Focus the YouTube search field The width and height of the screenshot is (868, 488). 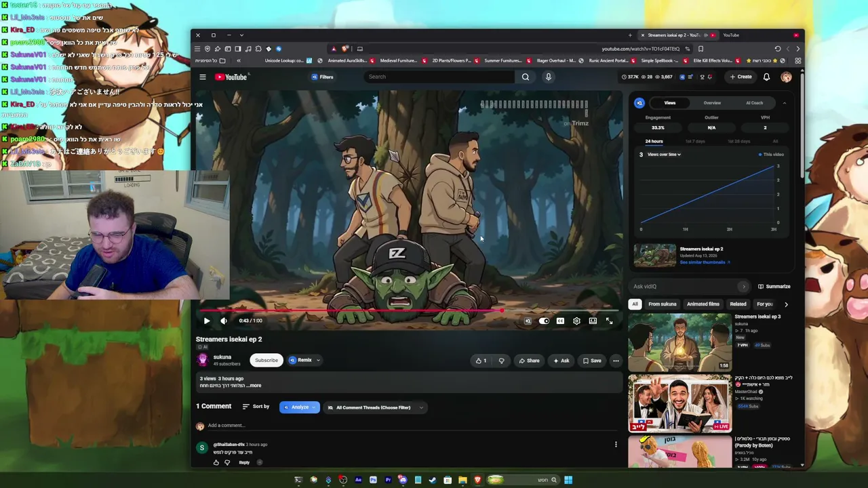pyautogui.click(x=439, y=77)
